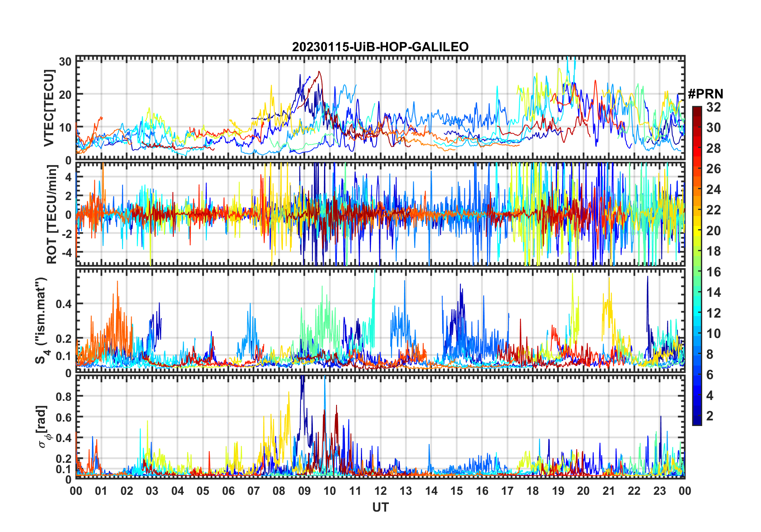Click the plot title 20230115-UiB-HOP-GALILEO
761x532 pixels.
pyautogui.click(x=380, y=47)
